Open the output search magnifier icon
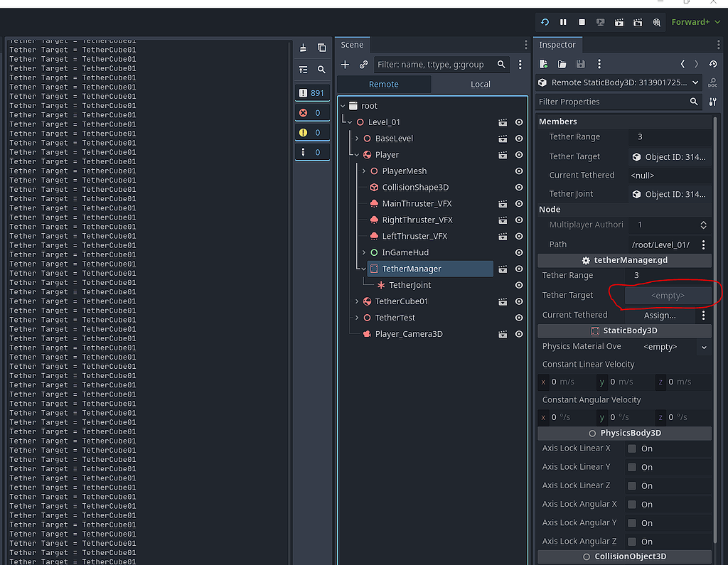This screenshot has height=565, width=728. 321,70
